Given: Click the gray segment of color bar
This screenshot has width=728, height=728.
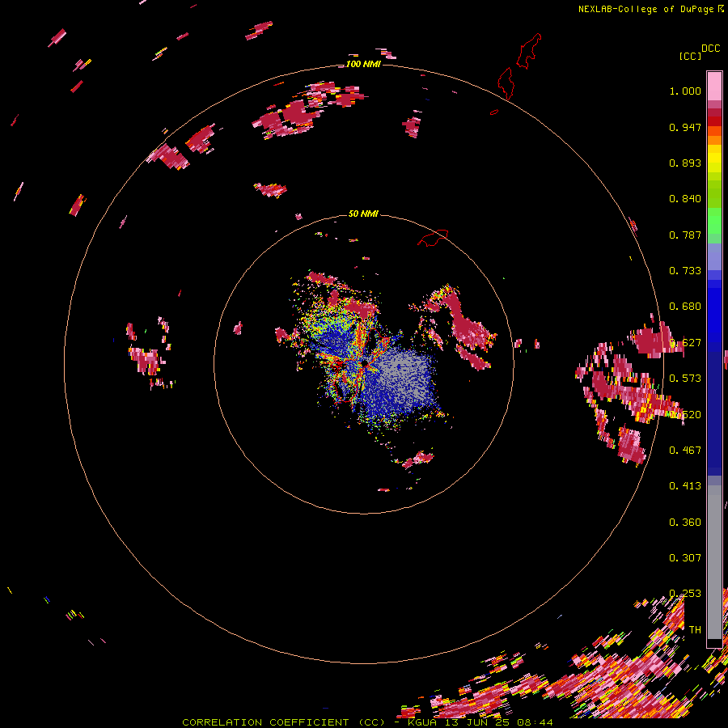Looking at the screenshot, I should [714, 562].
